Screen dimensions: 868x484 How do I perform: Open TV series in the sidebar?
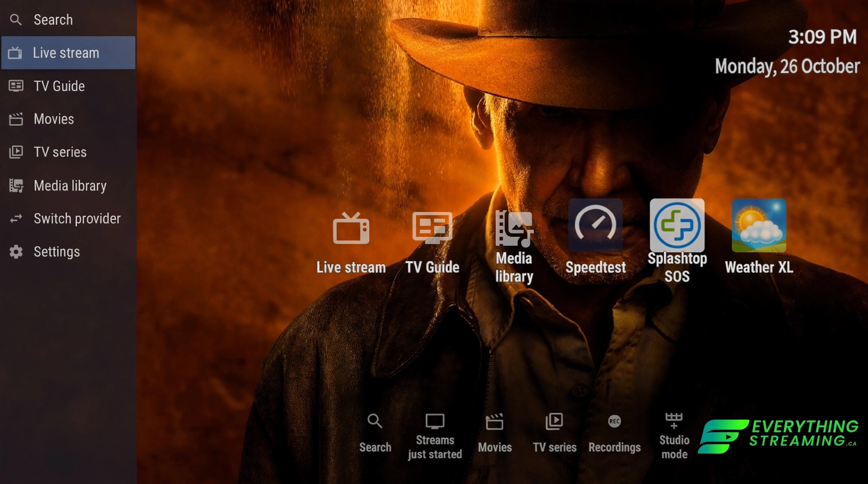tap(68, 152)
